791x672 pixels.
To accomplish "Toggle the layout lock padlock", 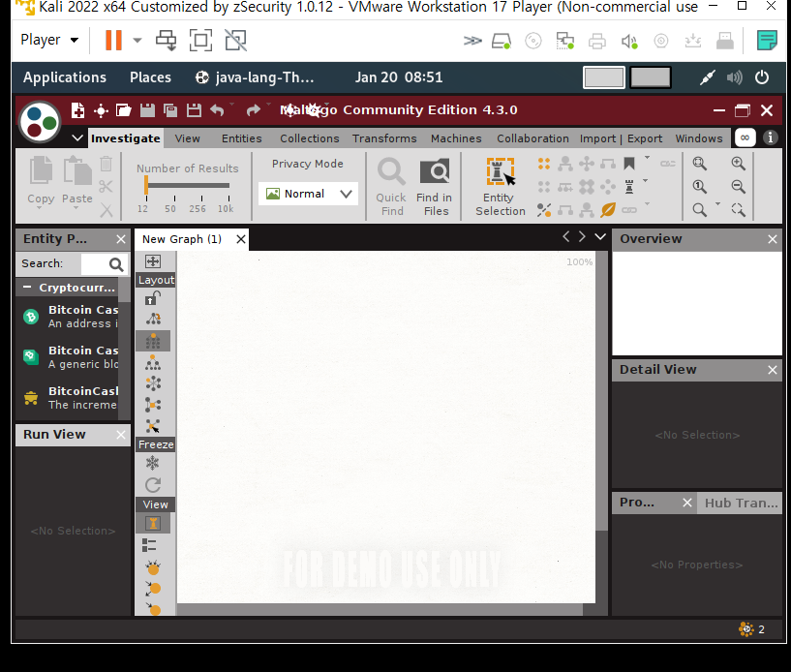I will point(153,298).
